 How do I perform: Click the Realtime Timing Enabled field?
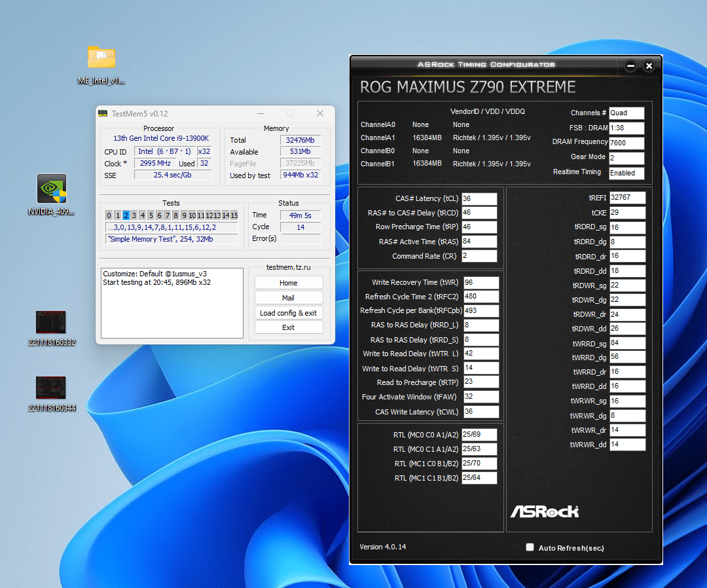(626, 173)
